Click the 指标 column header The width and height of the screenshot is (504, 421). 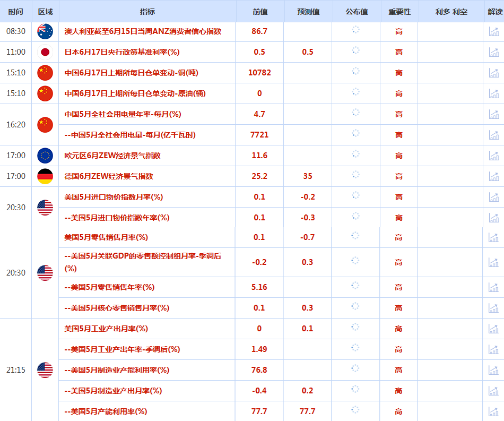click(147, 12)
